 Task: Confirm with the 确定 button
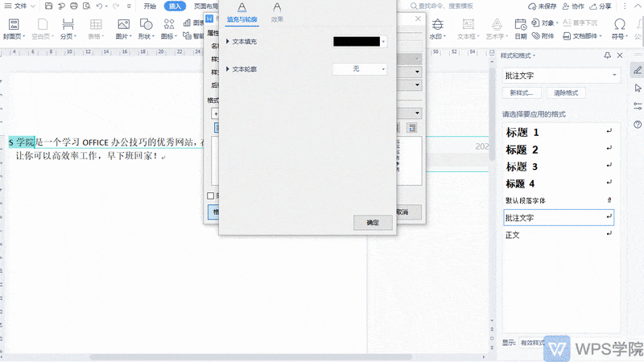(x=373, y=223)
